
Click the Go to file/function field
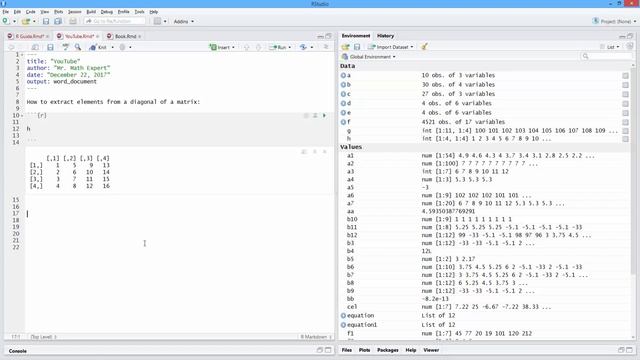coord(115,21)
